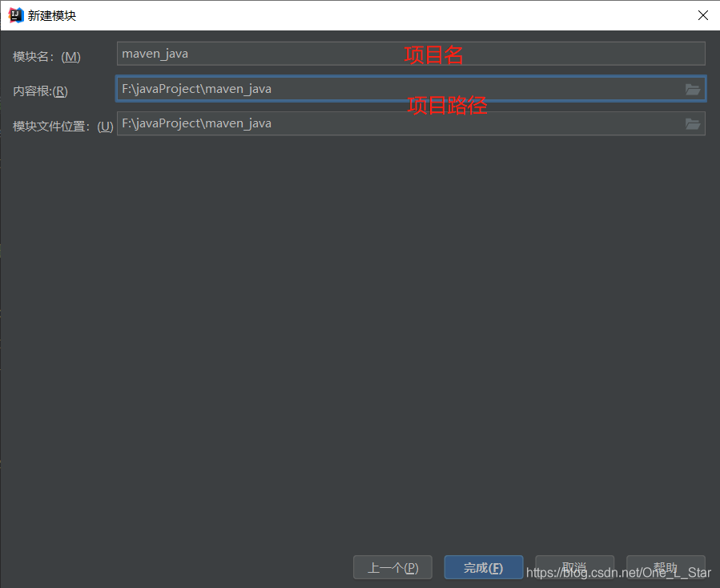Close the 新建模块 dialog window
The height and width of the screenshot is (588, 720).
tap(703, 15)
